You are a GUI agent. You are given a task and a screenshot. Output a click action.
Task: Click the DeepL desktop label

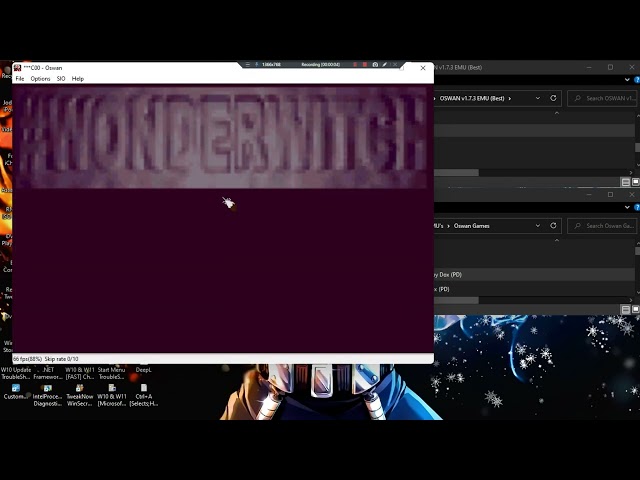click(x=143, y=370)
